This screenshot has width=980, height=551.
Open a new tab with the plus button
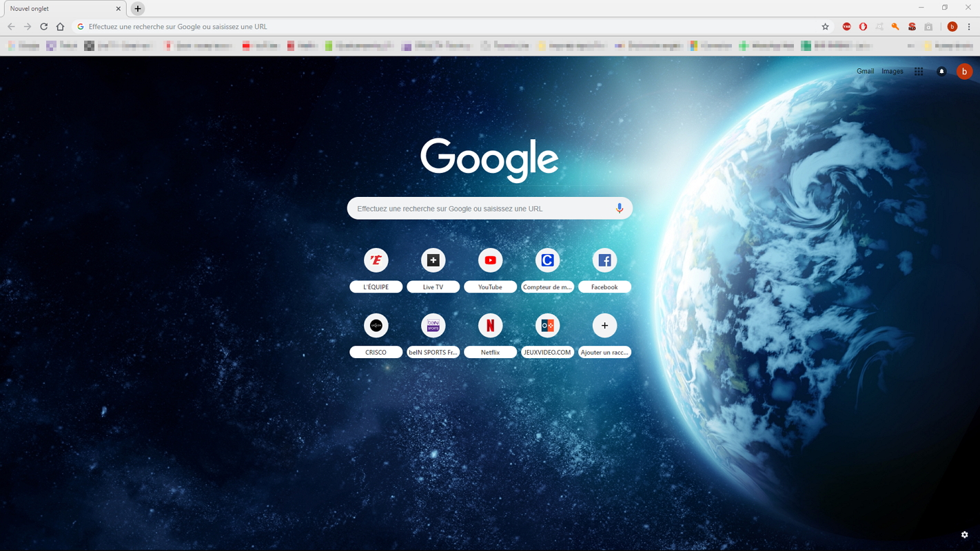pyautogui.click(x=138, y=9)
